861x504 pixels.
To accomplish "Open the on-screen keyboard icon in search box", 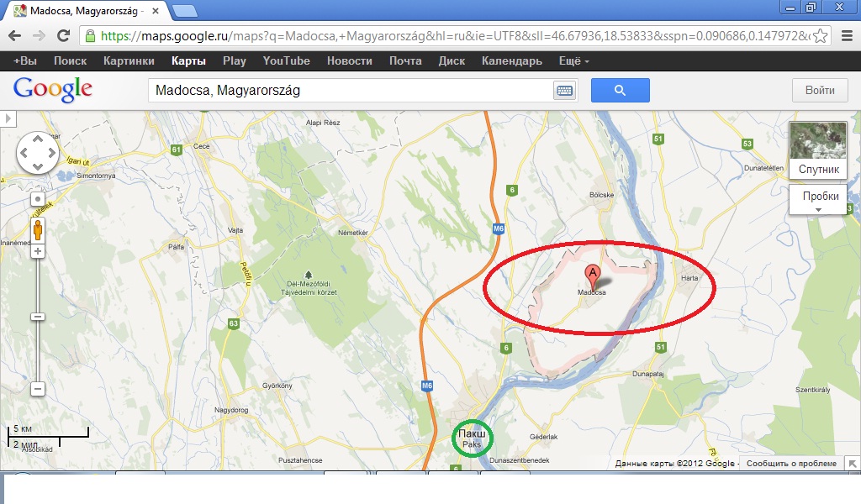I will click(x=564, y=91).
